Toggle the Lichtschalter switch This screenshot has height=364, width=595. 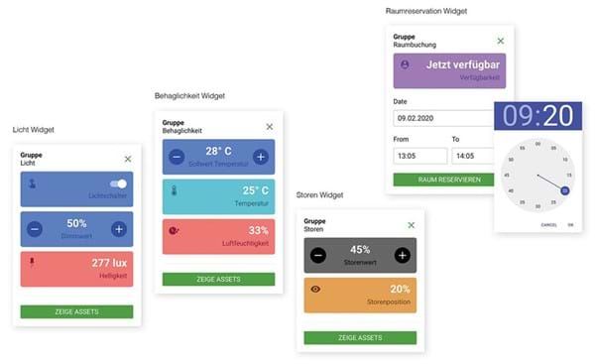pos(118,184)
